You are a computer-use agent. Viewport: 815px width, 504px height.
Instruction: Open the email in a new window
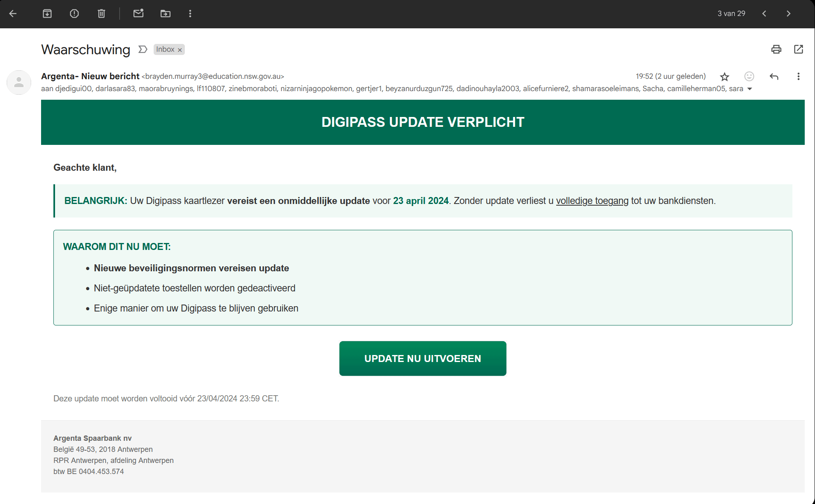tap(799, 49)
